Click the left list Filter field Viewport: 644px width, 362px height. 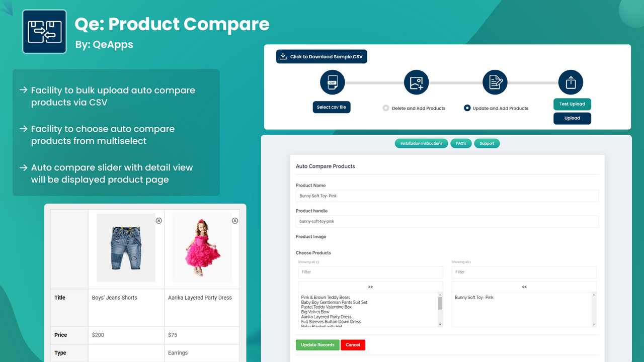(370, 272)
